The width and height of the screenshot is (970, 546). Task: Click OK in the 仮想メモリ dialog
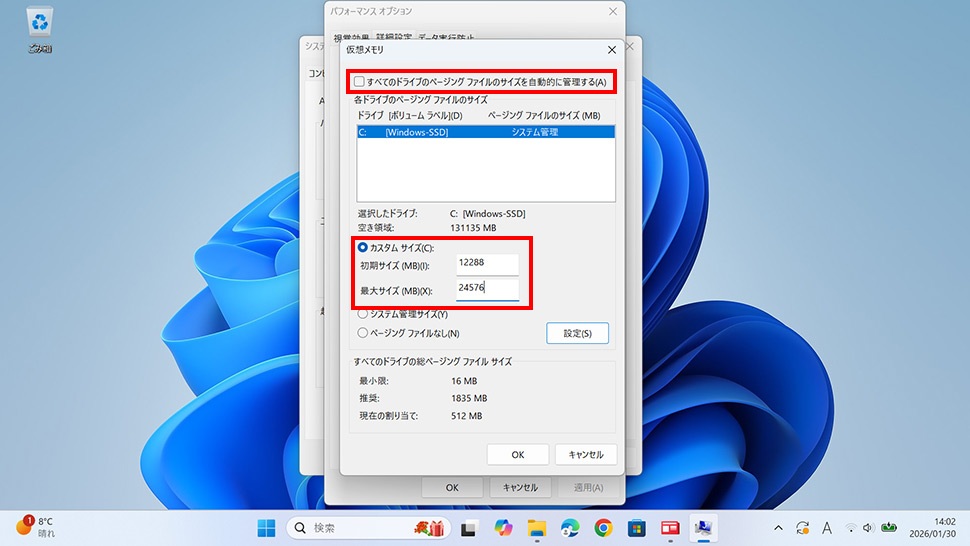[x=517, y=454]
